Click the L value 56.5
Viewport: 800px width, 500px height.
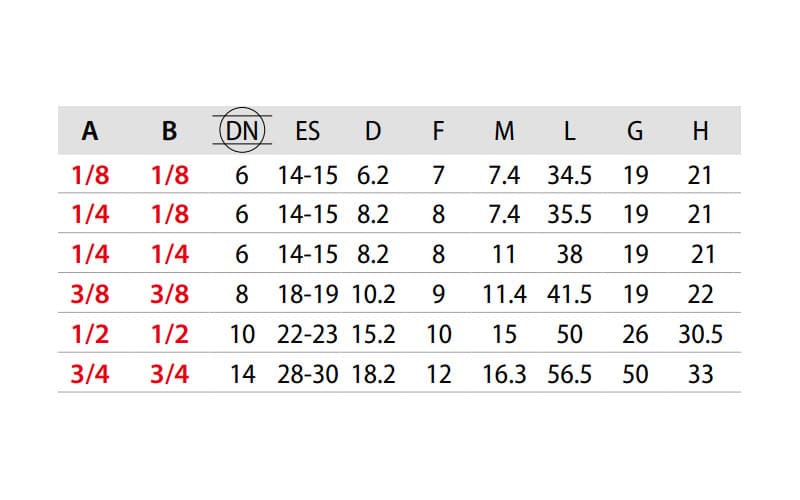[x=569, y=374]
